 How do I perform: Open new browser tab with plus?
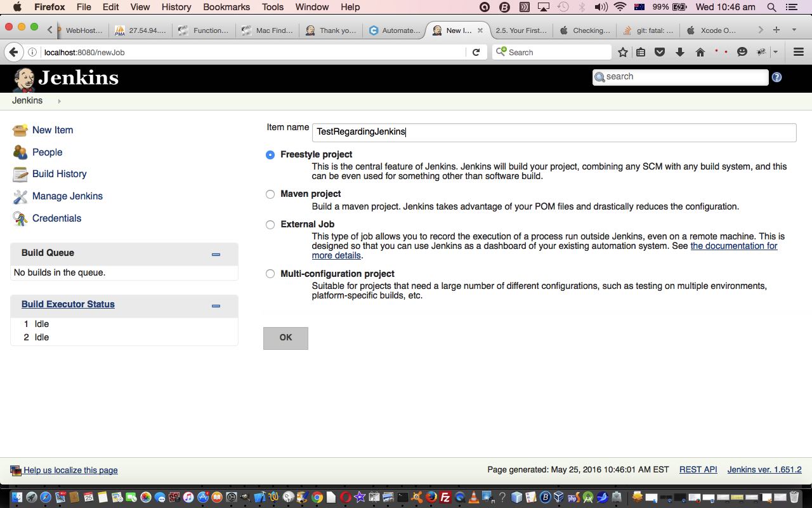pyautogui.click(x=776, y=30)
